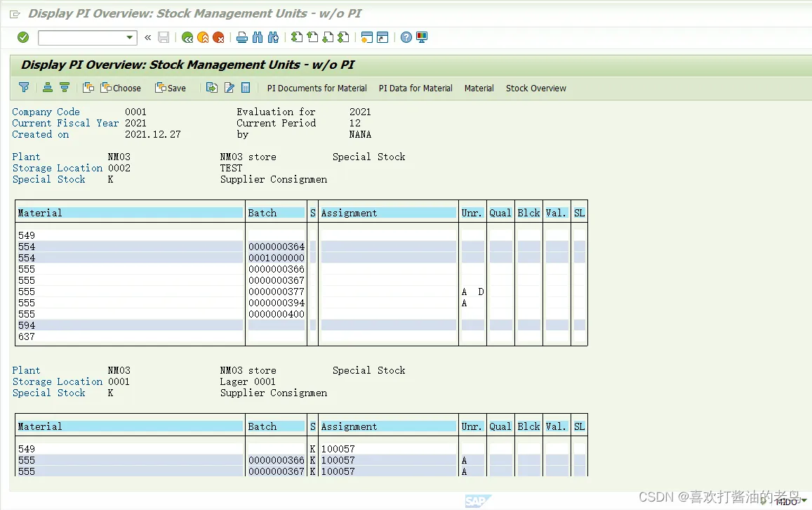812x510 pixels.
Task: Click Storage Location 0001 value
Action: (119, 381)
